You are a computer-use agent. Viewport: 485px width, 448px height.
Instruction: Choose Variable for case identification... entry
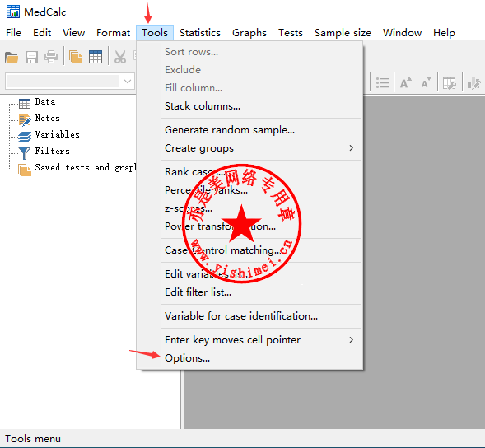pos(249,316)
